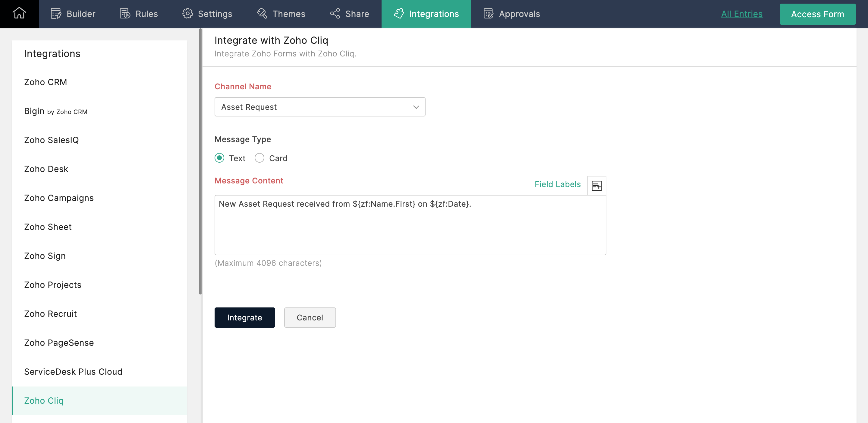This screenshot has height=423, width=868.
Task: Click the Cancel button
Action: click(x=310, y=317)
